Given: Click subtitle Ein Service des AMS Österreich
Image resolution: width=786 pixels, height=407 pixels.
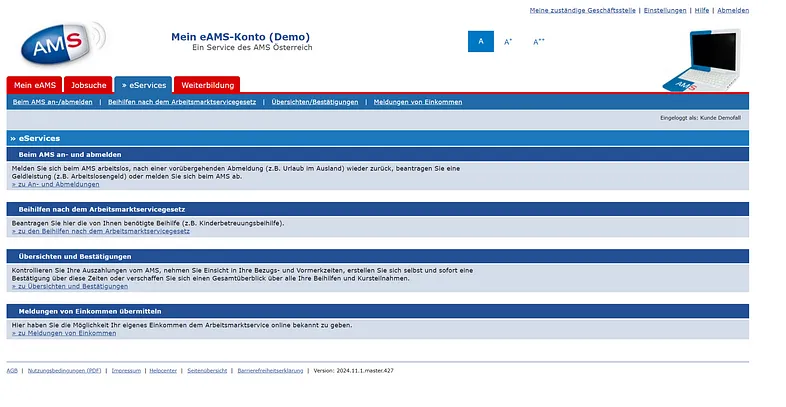Looking at the screenshot, I should tap(252, 48).
